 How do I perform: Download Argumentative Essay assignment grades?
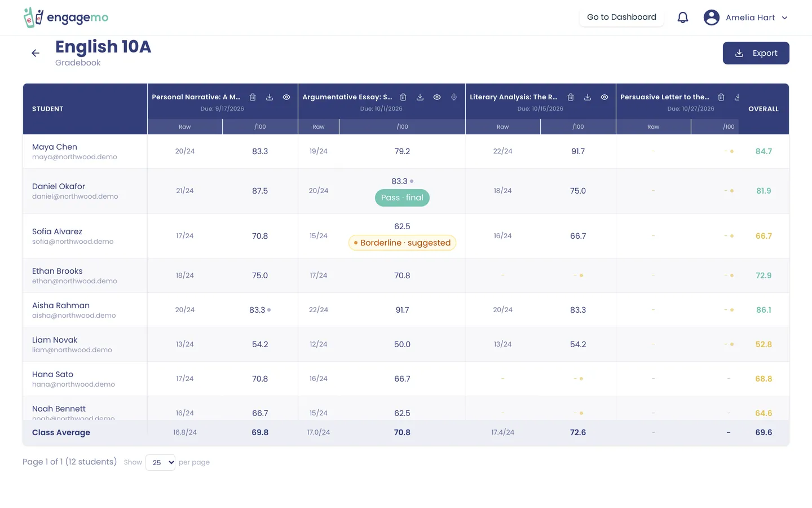[420, 97]
